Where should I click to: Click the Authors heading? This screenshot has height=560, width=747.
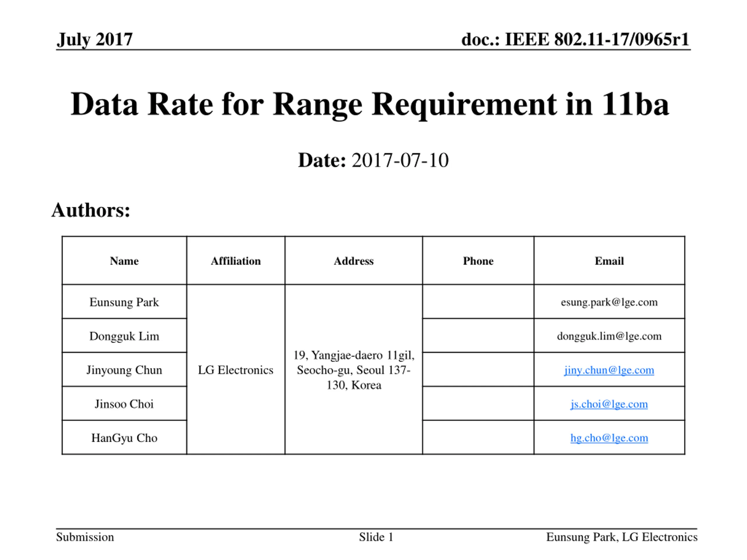point(91,210)
